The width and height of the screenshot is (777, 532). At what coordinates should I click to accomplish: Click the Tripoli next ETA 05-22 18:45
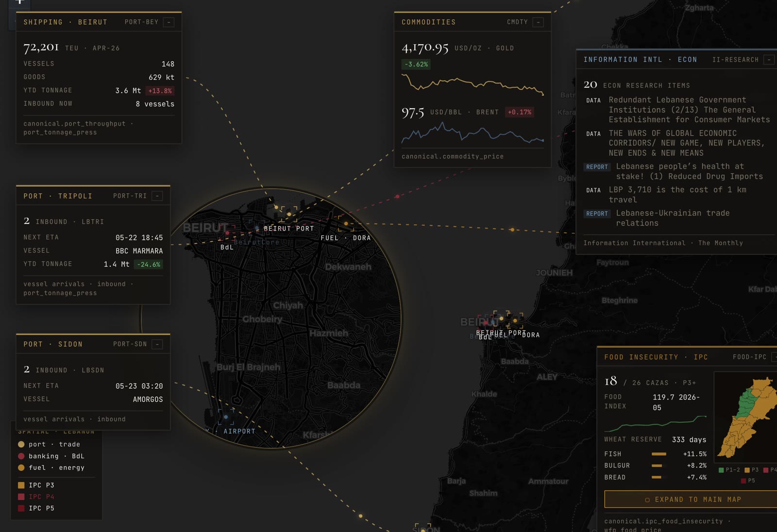(x=139, y=238)
